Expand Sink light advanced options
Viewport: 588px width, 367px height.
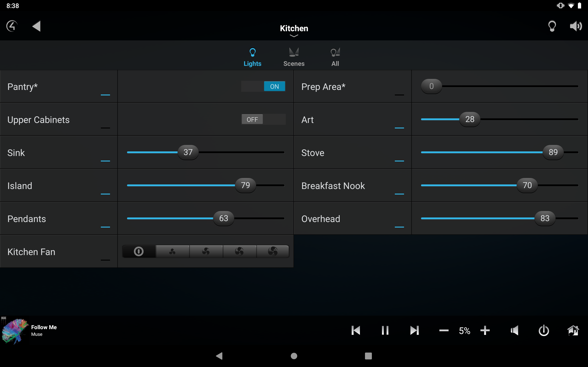point(105,161)
